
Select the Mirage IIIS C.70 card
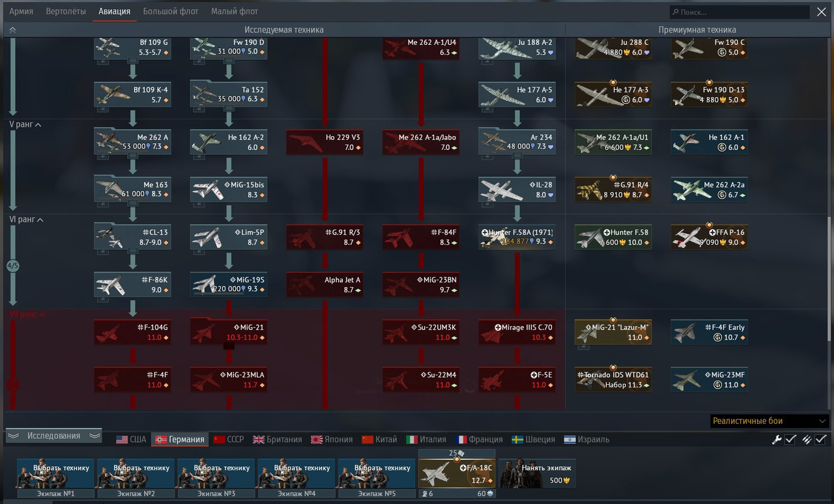coord(517,332)
